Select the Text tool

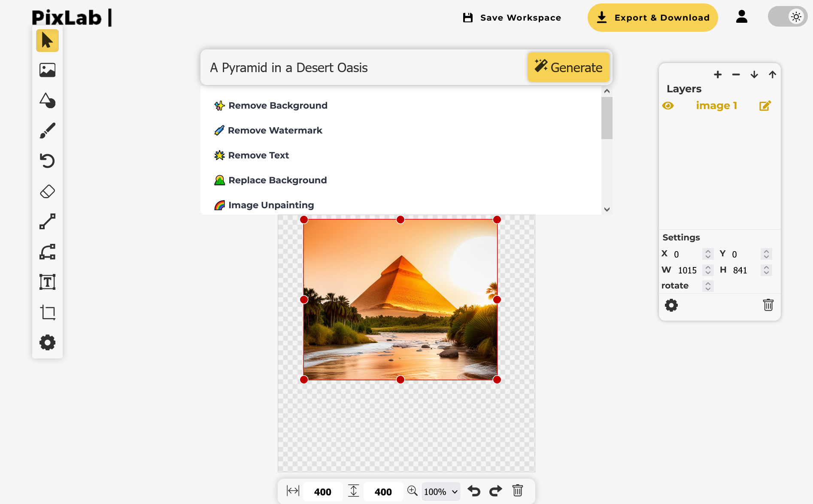pyautogui.click(x=47, y=282)
